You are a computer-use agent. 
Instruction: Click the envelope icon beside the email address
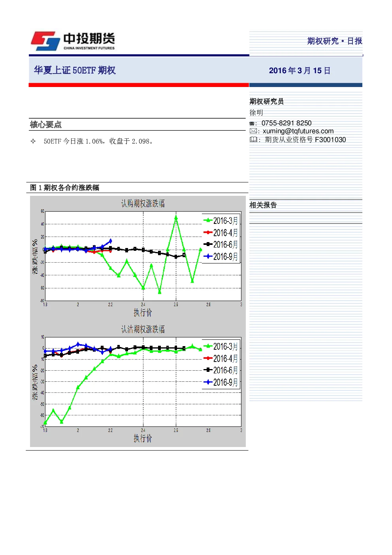[253, 131]
